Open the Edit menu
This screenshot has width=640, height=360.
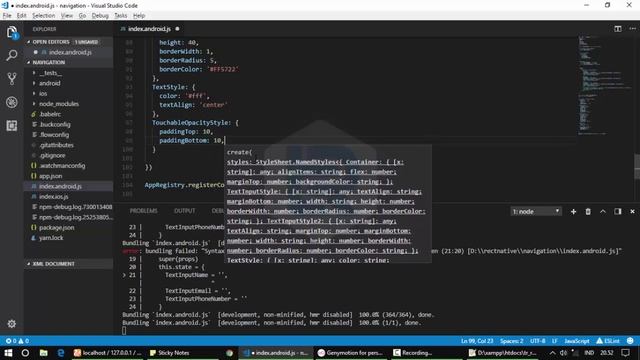pyautogui.click(x=22, y=16)
